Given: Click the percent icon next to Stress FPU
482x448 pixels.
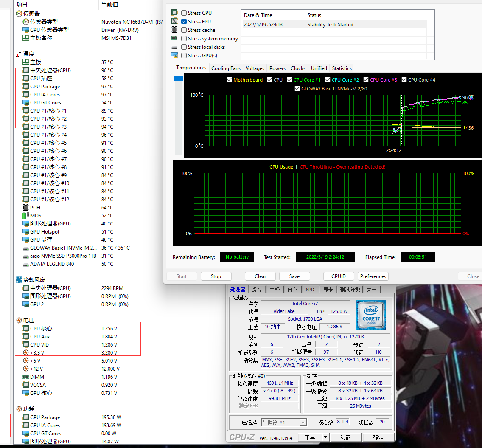Looking at the screenshot, I should point(174,21).
